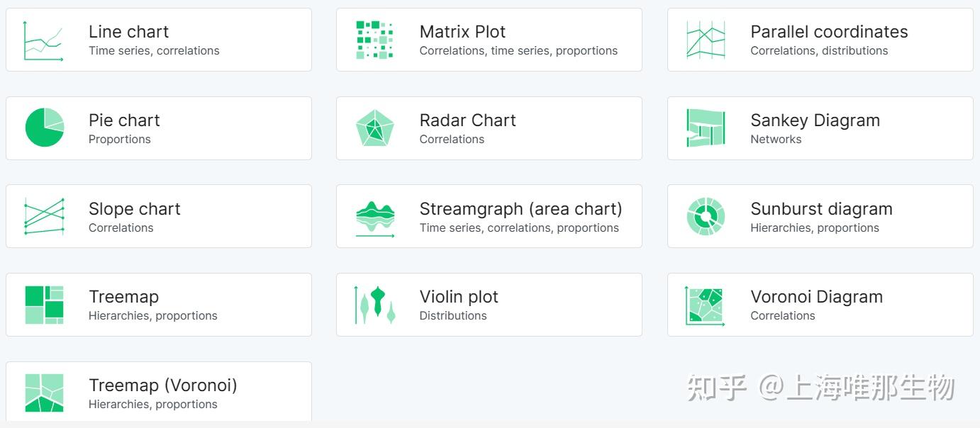Select the Line chart title

click(x=128, y=32)
